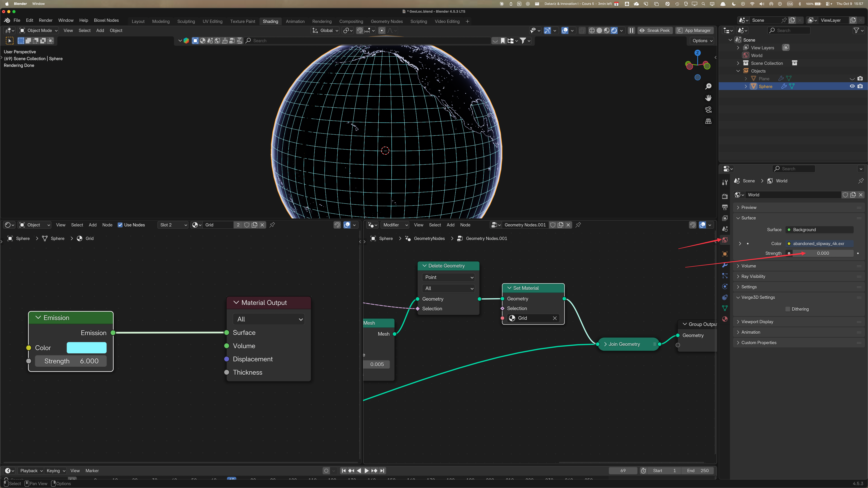Open the Scene properties tab
This screenshot has width=868, height=488.
click(725, 229)
